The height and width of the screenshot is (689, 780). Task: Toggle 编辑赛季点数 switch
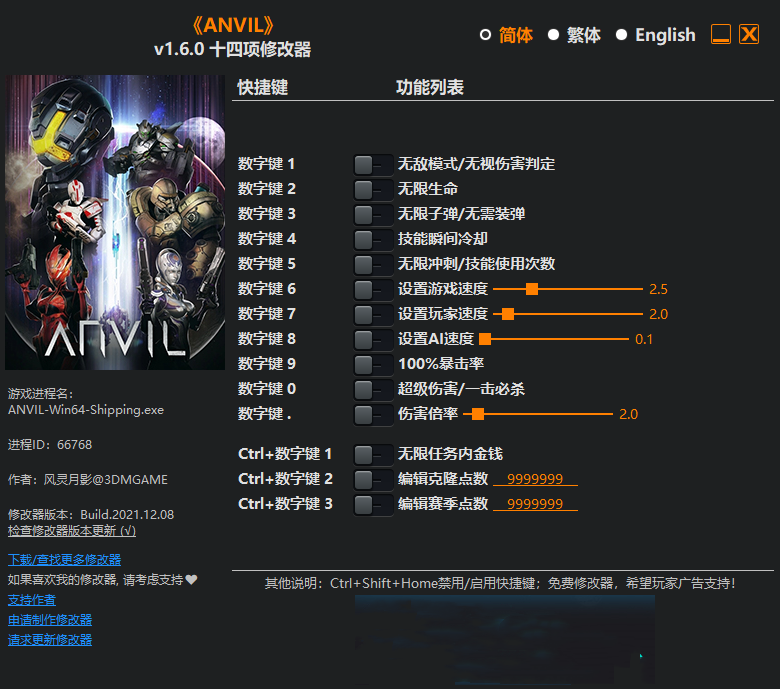click(373, 504)
